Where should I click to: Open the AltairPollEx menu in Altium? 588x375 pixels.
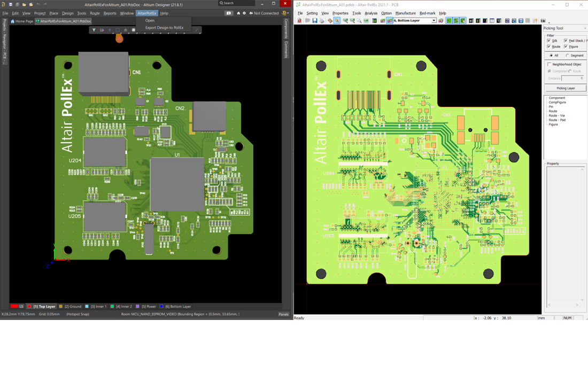pyautogui.click(x=146, y=13)
